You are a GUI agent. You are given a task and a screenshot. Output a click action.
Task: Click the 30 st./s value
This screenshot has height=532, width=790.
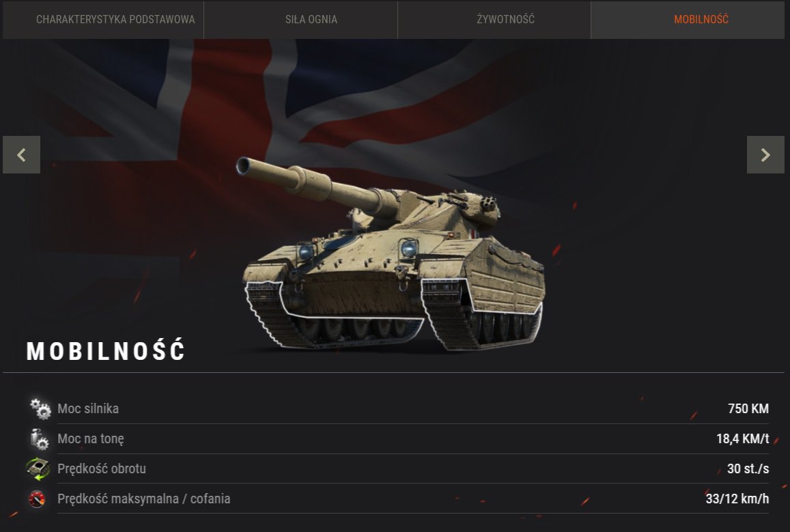[748, 468]
